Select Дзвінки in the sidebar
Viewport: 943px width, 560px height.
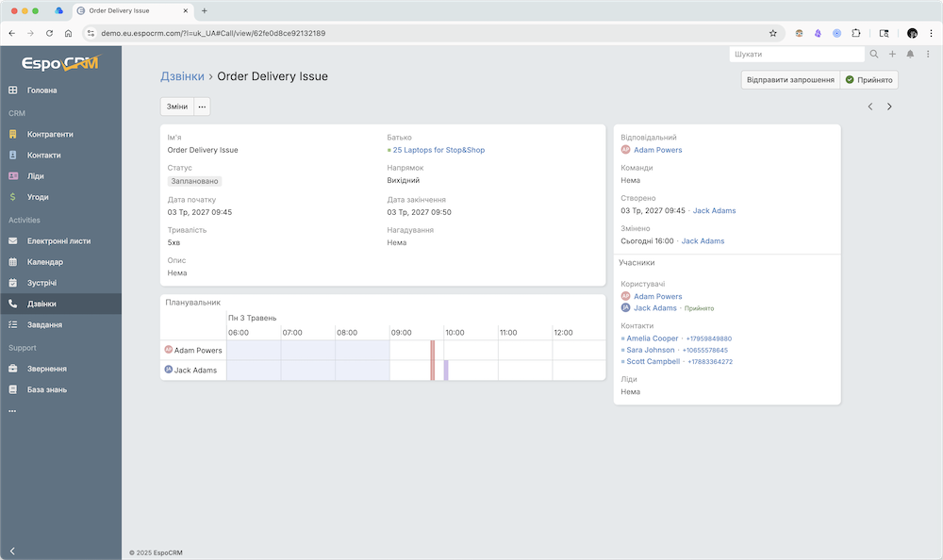tap(60, 304)
